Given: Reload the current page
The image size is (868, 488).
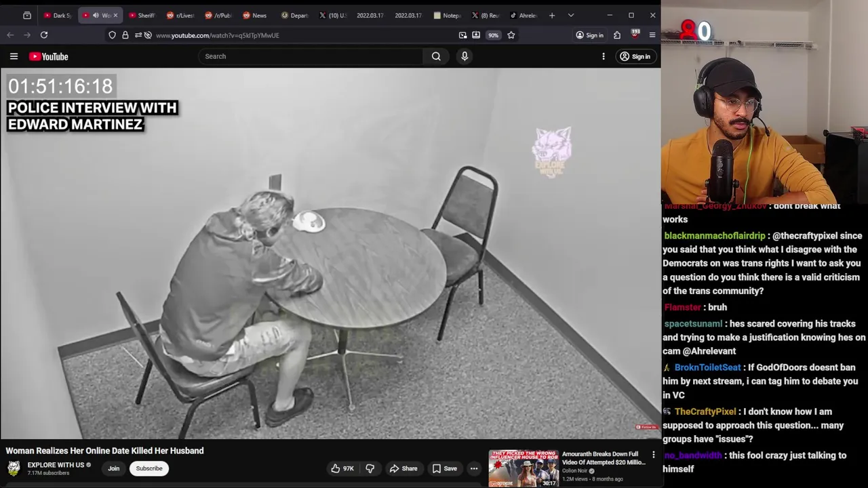Looking at the screenshot, I should pos(44,35).
